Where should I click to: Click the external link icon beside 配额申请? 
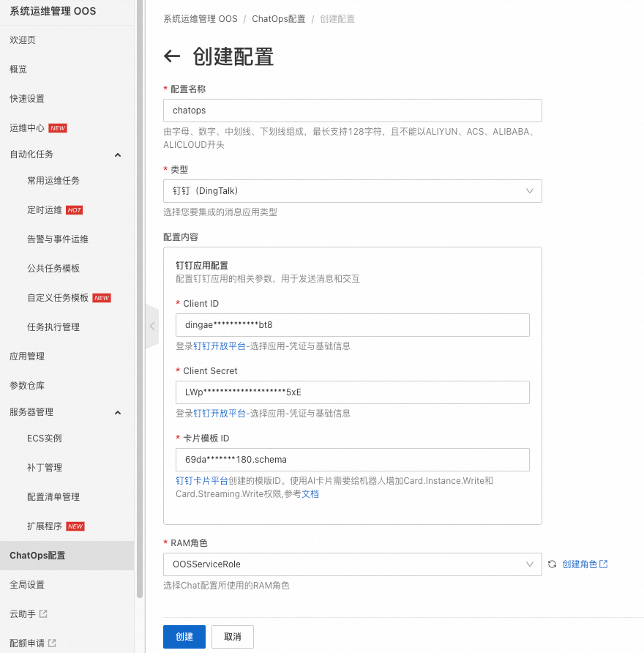pos(52,643)
